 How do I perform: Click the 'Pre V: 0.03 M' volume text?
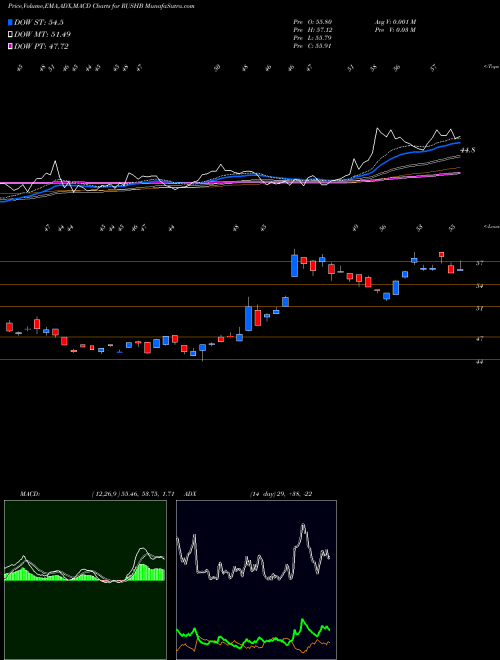[x=395, y=30]
